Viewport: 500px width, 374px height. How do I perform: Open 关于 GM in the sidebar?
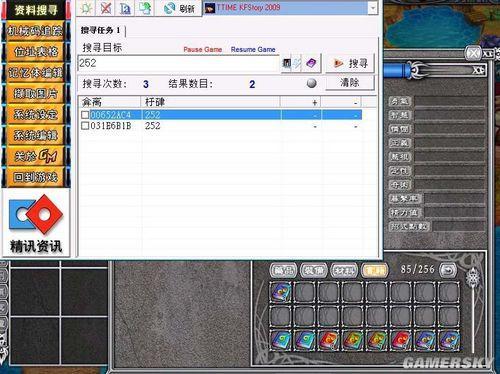(x=35, y=156)
